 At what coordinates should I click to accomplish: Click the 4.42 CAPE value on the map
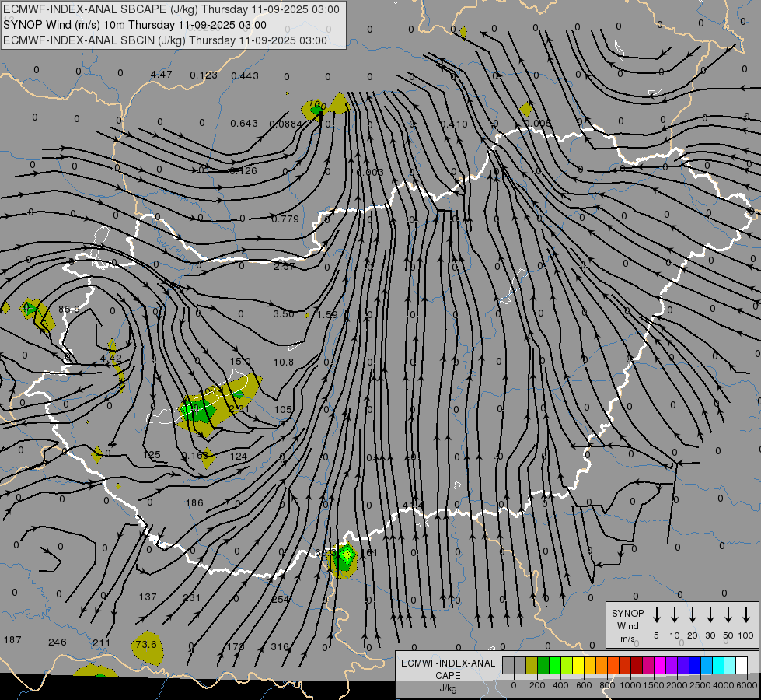[110, 358]
